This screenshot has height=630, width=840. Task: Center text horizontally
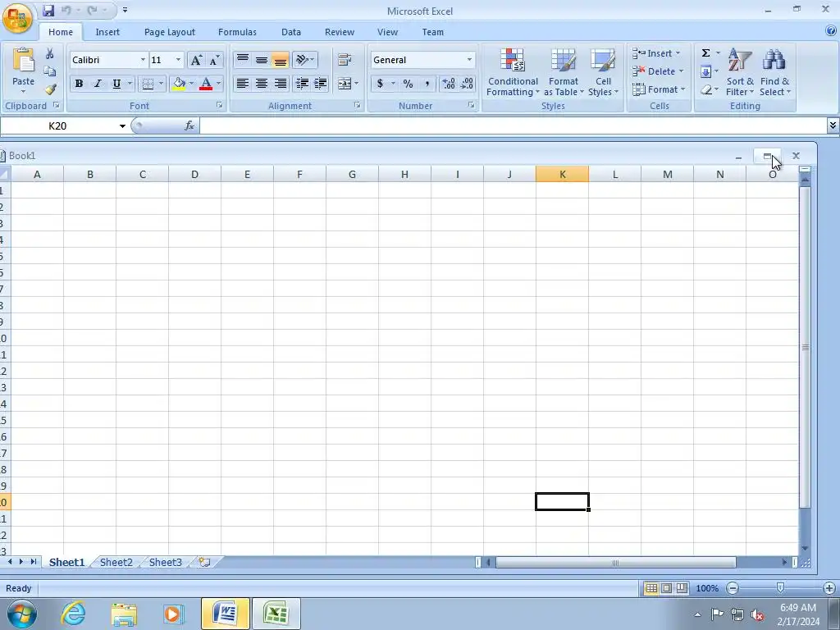262,84
